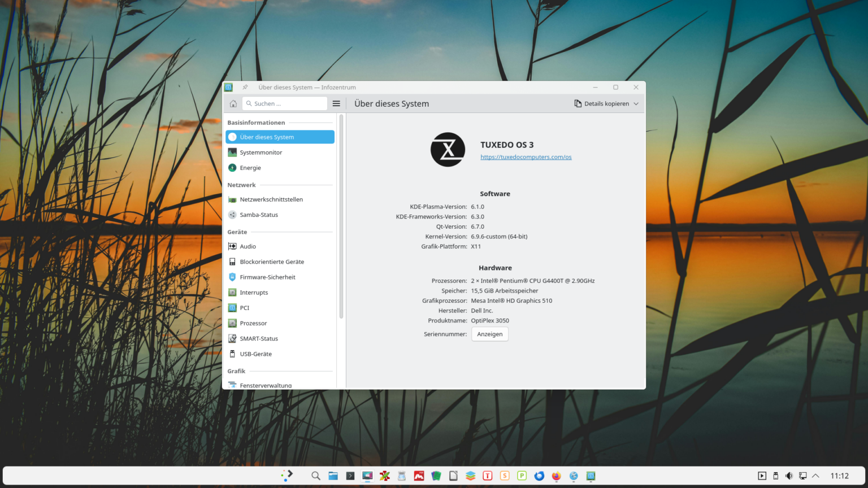Open the Firefox taskbar icon
This screenshot has width=868, height=488.
click(x=556, y=476)
